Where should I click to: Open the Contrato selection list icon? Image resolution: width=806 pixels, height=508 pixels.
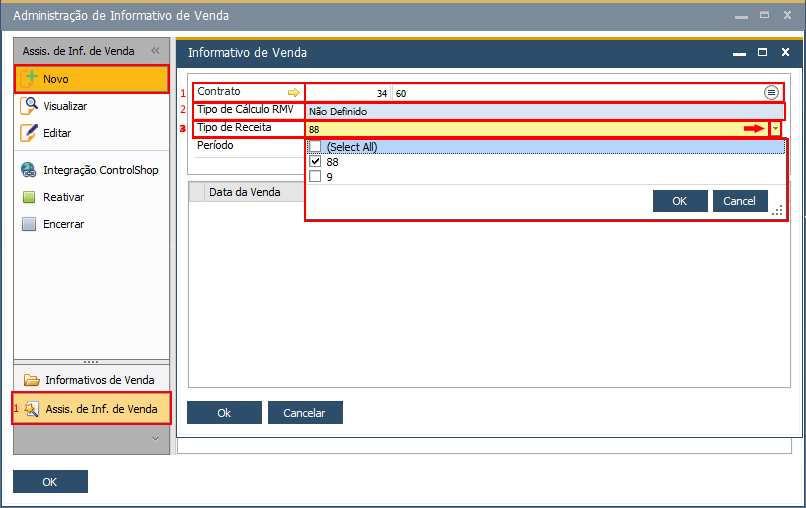point(771,93)
